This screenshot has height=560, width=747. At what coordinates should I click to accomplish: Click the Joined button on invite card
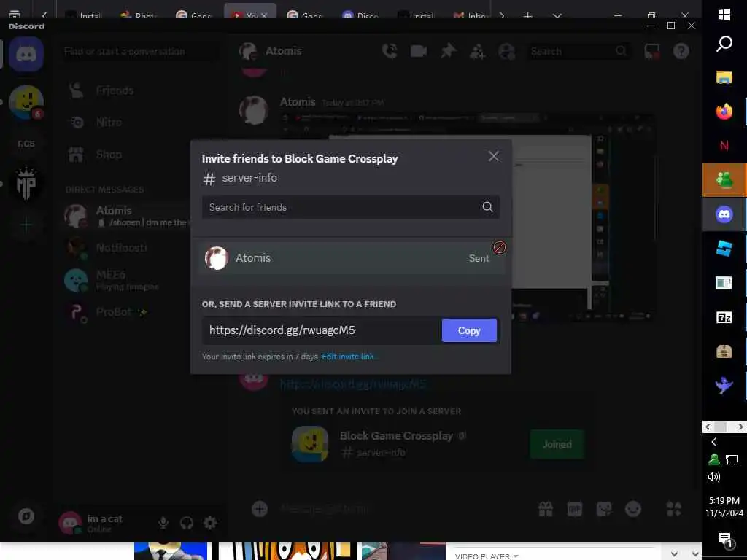557,444
